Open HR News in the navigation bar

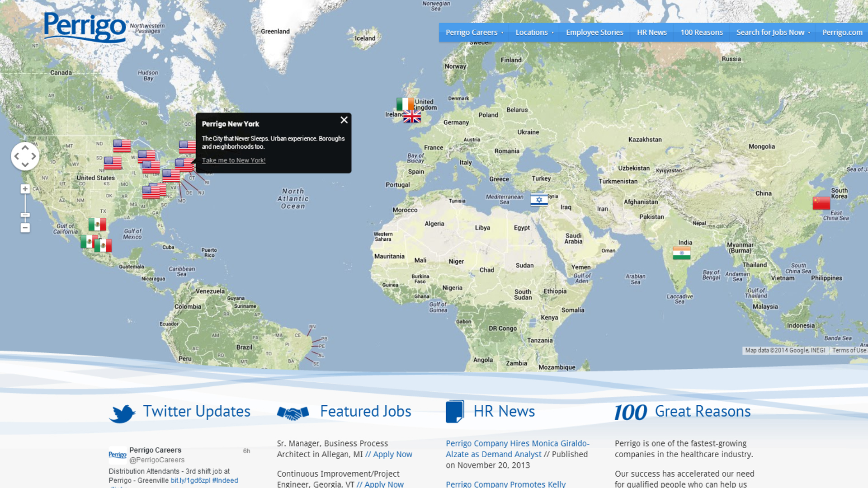(x=652, y=33)
